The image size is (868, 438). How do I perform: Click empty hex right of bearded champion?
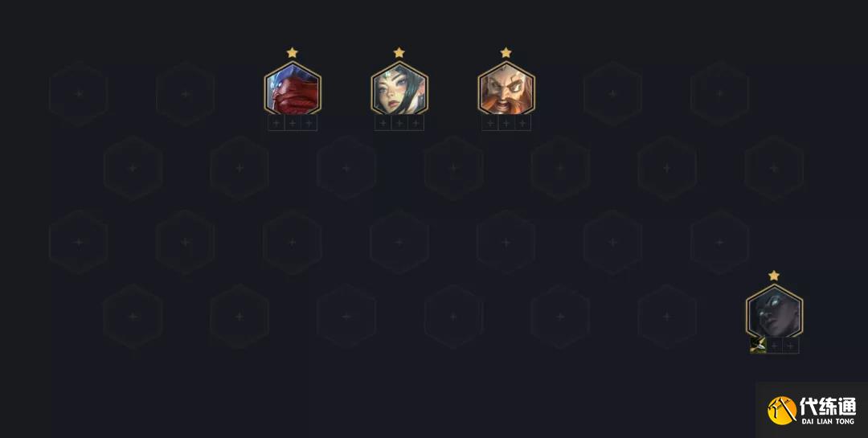(612, 94)
